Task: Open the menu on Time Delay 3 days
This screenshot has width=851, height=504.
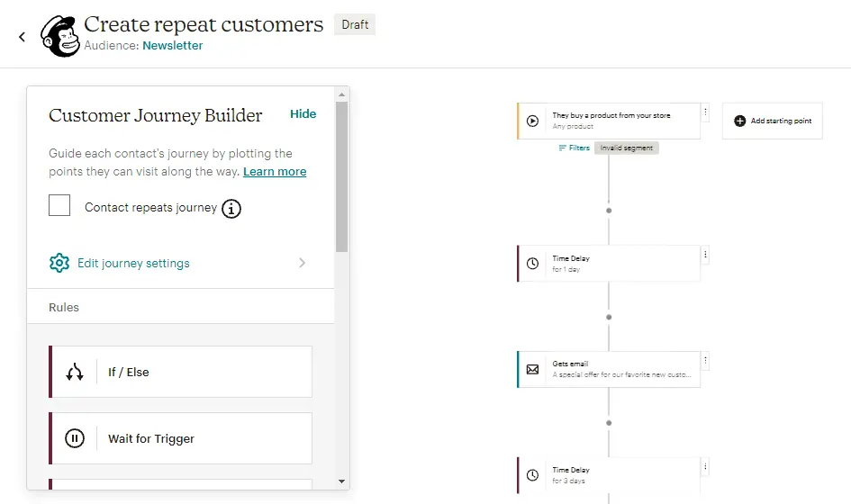Action: tap(705, 466)
